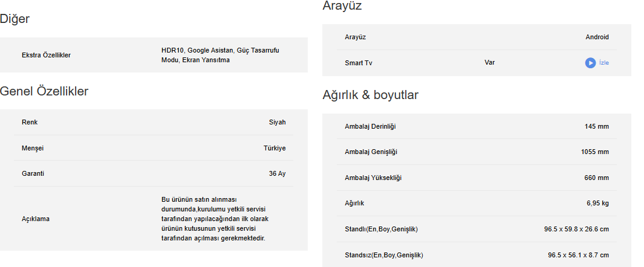
Task: Open the İzle video link
Action: point(603,63)
